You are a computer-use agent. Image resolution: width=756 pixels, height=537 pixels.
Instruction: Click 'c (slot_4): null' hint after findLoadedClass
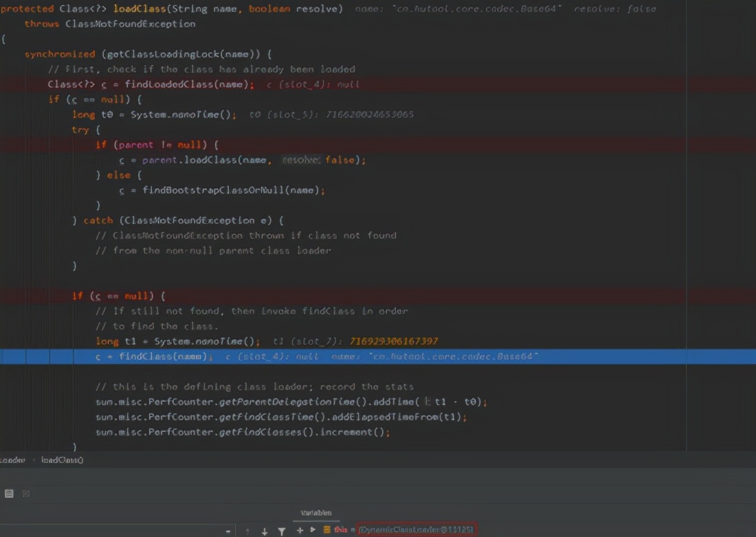(313, 84)
